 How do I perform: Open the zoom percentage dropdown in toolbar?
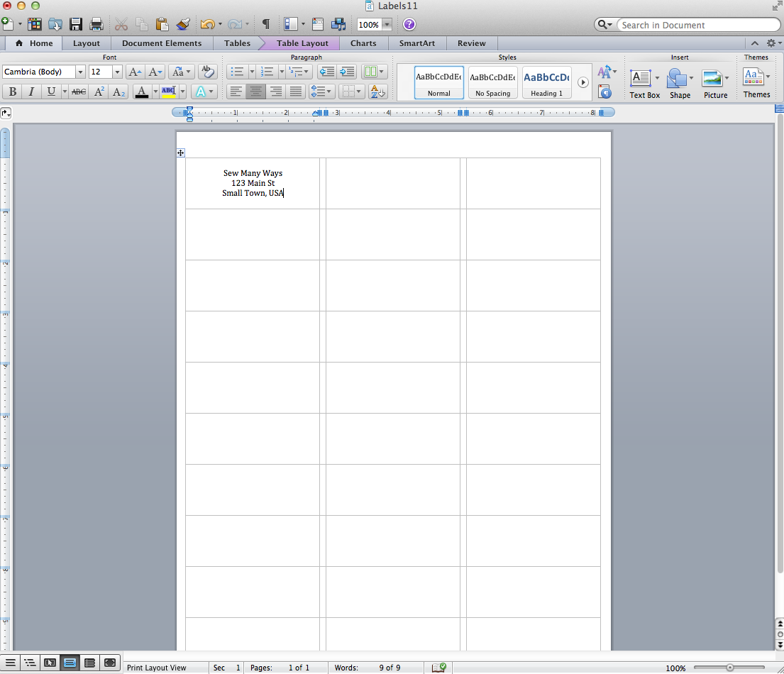(x=387, y=25)
